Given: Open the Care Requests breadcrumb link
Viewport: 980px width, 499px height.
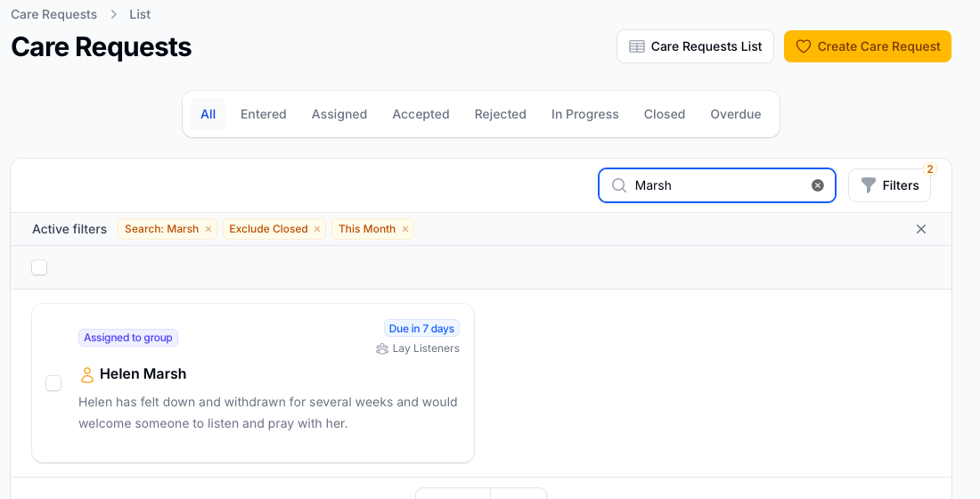Looking at the screenshot, I should [x=53, y=14].
